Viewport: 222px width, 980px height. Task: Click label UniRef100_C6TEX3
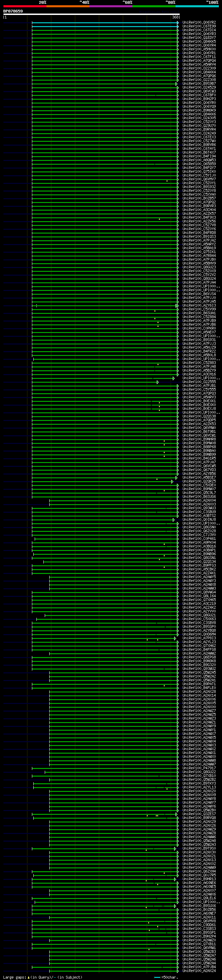click(x=199, y=137)
